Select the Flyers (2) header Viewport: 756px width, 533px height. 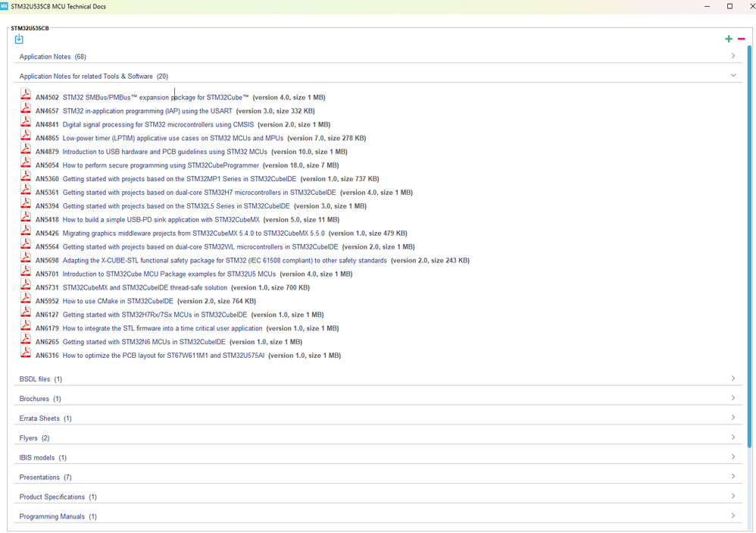(34, 438)
